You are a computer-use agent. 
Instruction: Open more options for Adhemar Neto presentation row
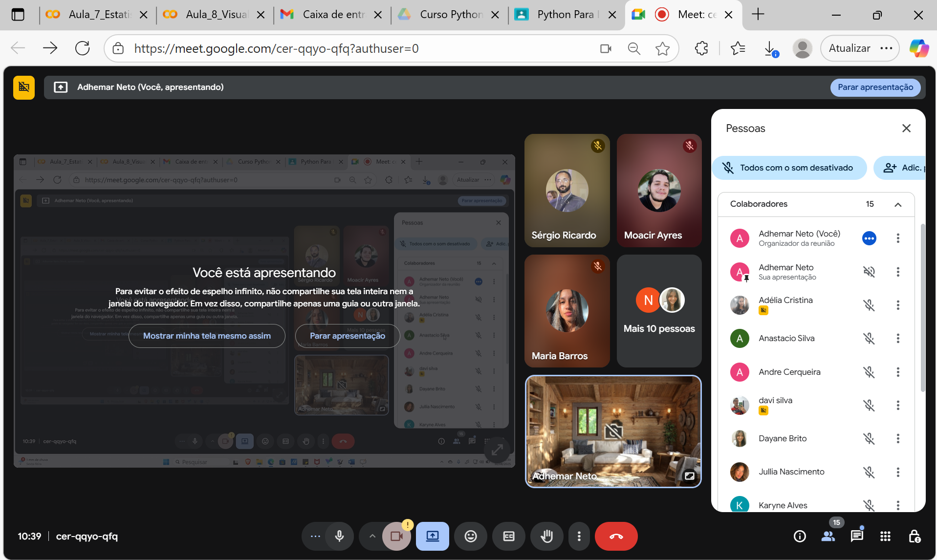(x=898, y=272)
